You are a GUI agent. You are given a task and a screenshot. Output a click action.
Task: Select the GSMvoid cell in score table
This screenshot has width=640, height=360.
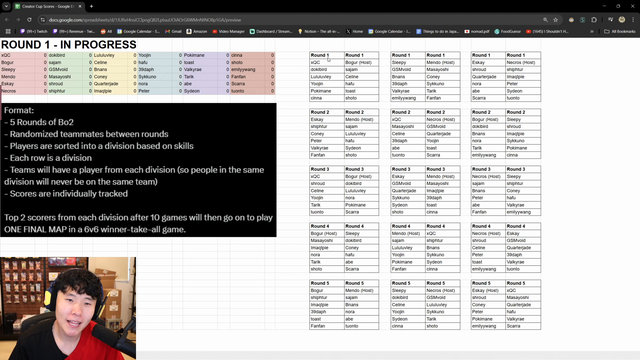64,69
